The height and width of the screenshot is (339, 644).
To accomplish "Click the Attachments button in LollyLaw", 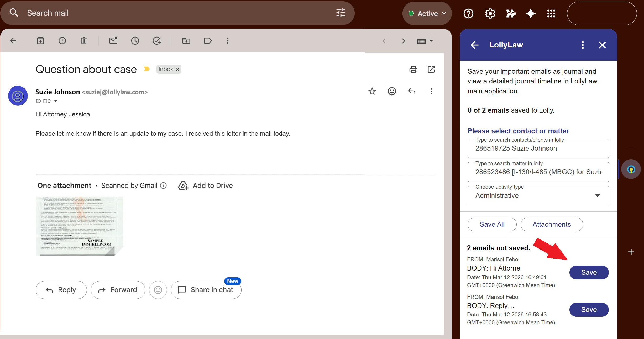I will tap(552, 224).
